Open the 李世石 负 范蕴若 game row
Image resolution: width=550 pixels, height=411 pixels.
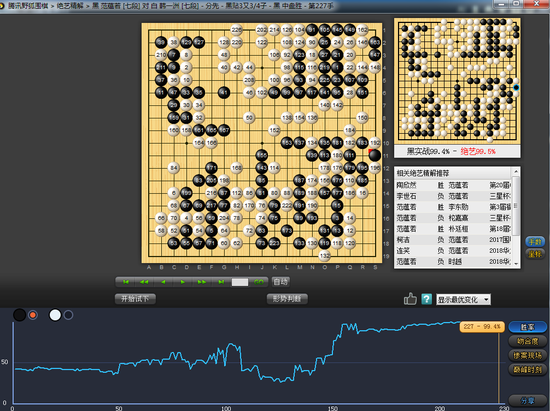[453, 196]
